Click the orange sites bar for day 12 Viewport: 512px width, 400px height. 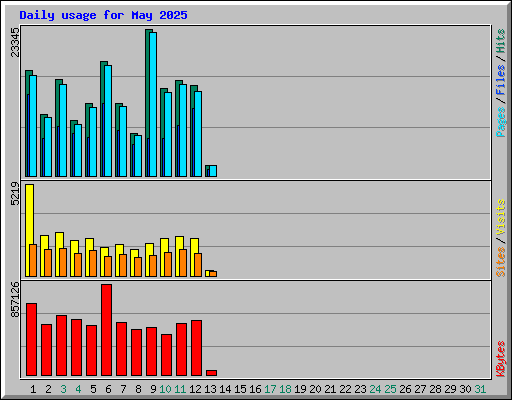click(198, 265)
